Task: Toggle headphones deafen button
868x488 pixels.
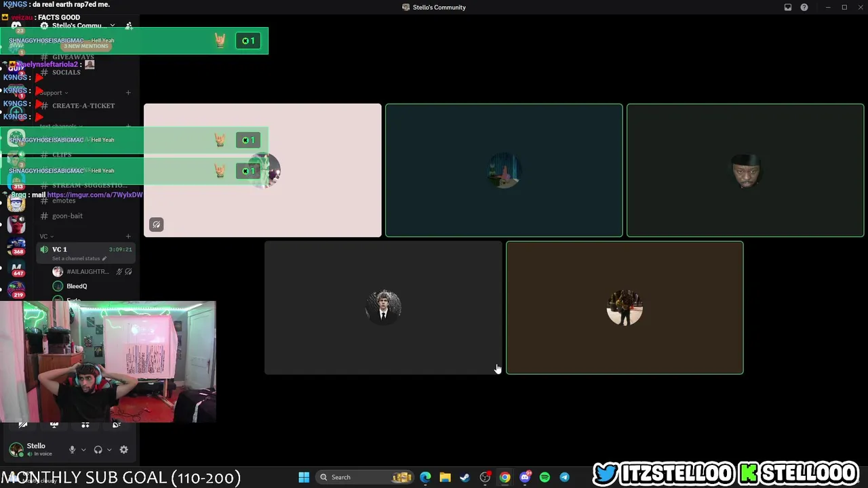Action: [x=98, y=449]
